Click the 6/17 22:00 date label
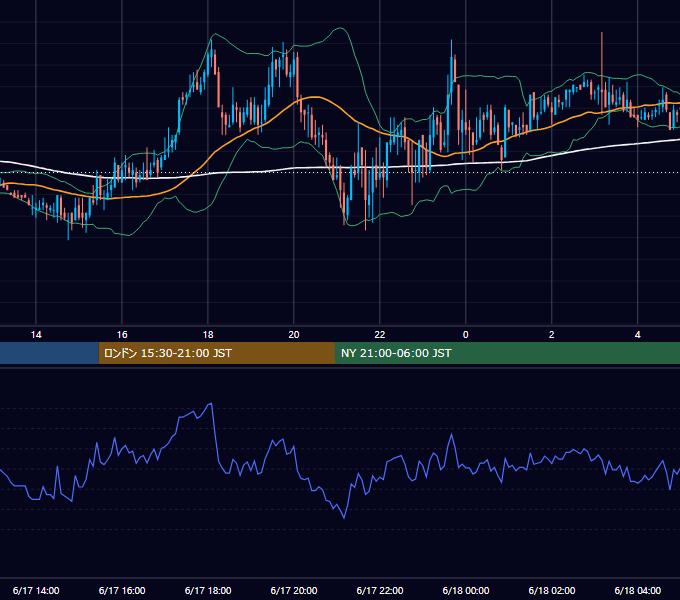The image size is (680, 600). 379,590
